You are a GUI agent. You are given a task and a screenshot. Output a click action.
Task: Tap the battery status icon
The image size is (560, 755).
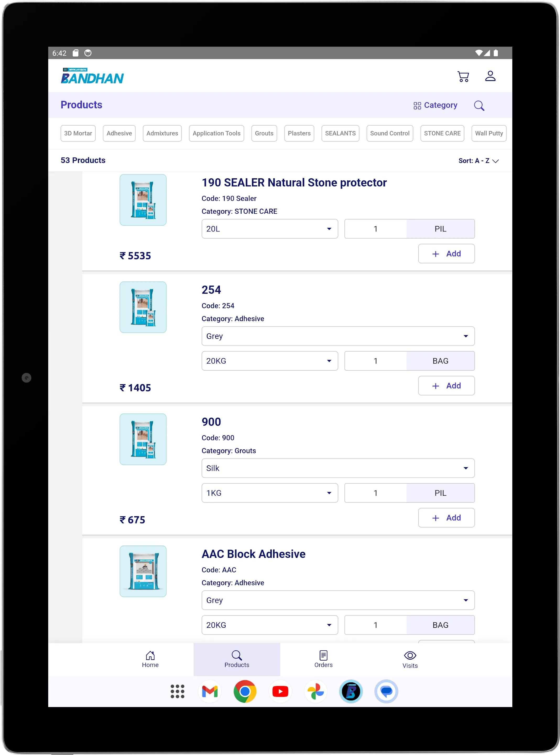pyautogui.click(x=496, y=53)
